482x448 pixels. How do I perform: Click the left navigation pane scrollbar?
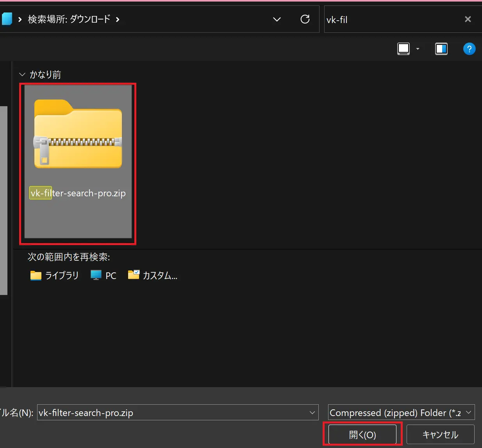pyautogui.click(x=4, y=200)
